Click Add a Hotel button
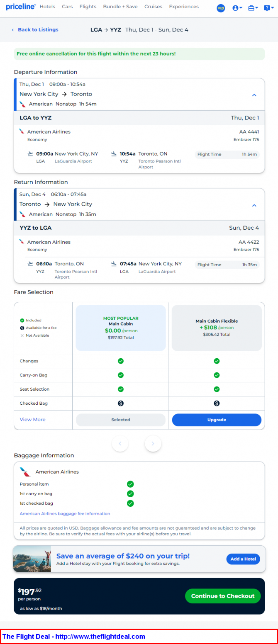 coord(243,559)
